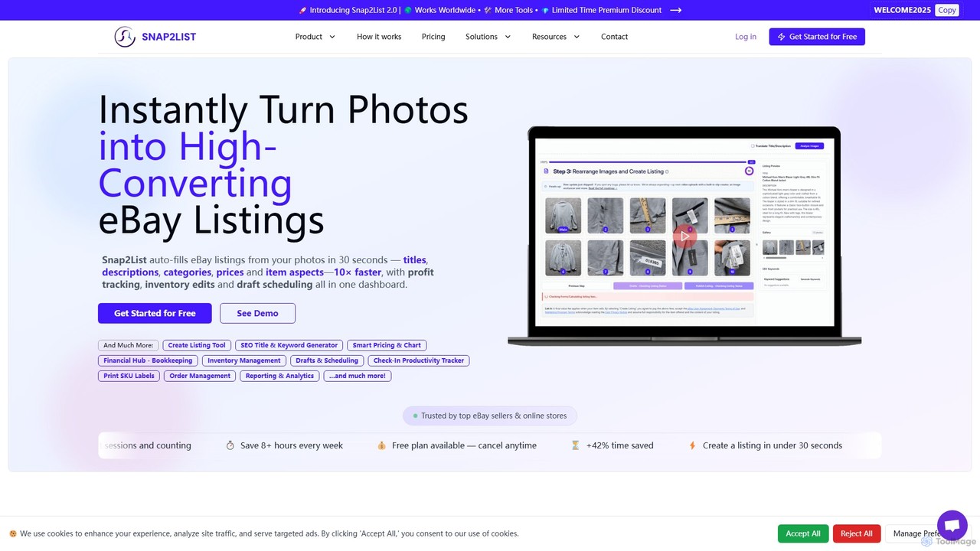Open Check-In Productivity Tracker tag

419,360
